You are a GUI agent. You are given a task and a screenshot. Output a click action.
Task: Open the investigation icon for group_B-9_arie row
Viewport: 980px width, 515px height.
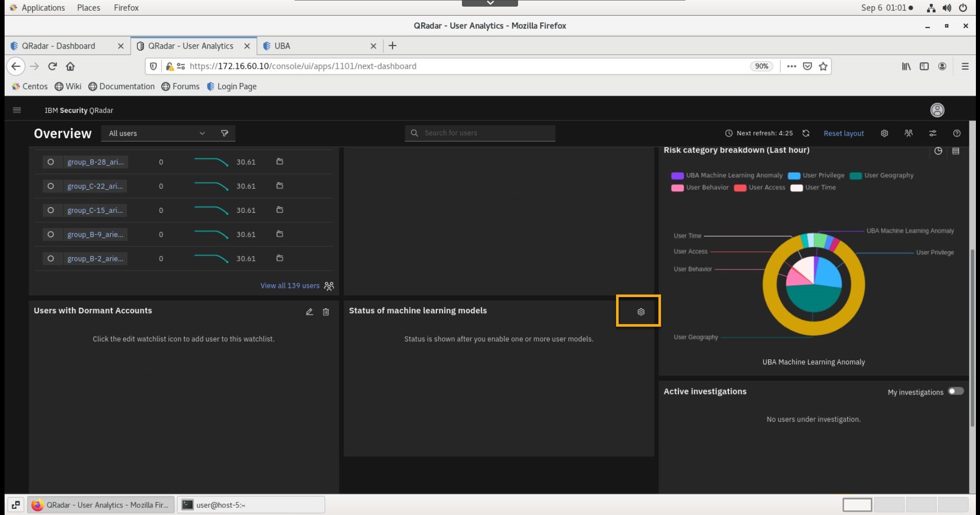coord(280,234)
